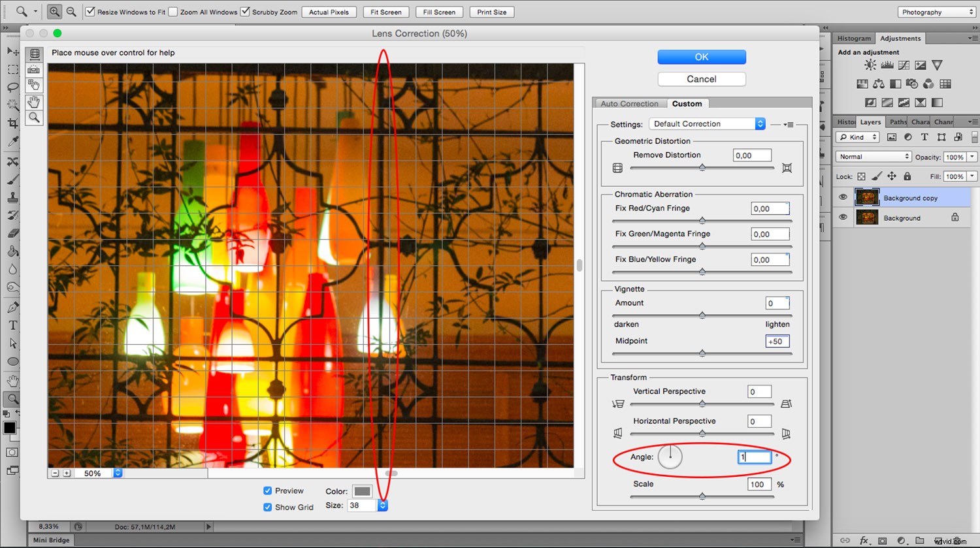Screen dimensions: 980x548
Task: Open the grid Color swatch picker
Action: tap(361, 491)
